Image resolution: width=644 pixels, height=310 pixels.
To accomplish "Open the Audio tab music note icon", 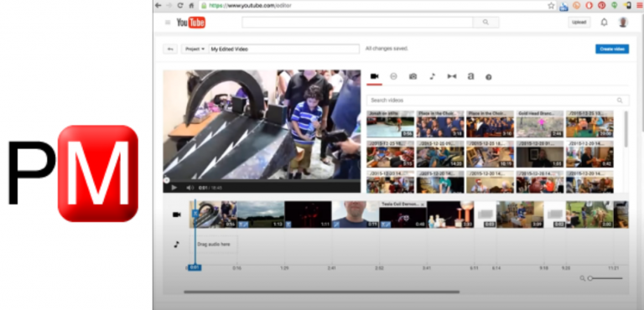I will click(432, 76).
